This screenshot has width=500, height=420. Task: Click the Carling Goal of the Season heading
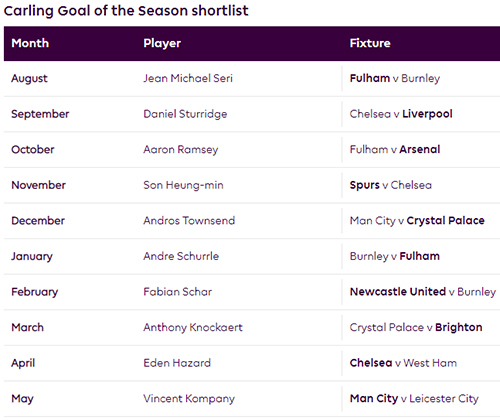point(126,11)
